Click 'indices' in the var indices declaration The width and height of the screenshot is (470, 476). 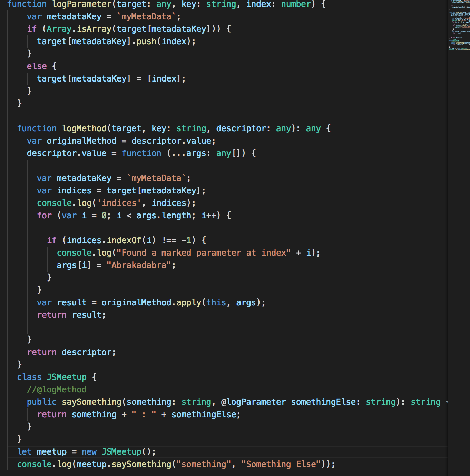[x=74, y=191]
